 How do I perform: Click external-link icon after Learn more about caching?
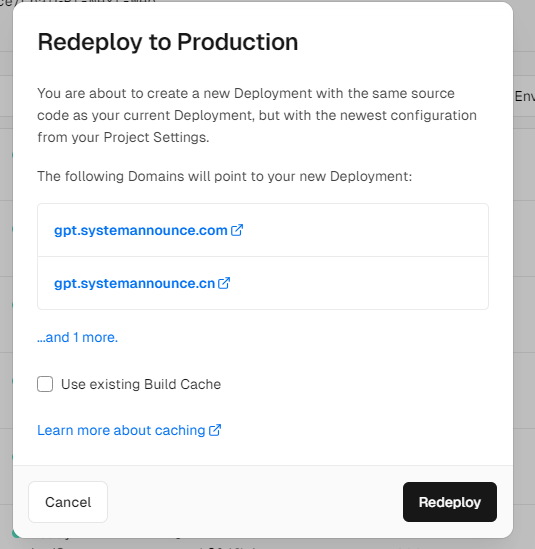[x=215, y=430]
